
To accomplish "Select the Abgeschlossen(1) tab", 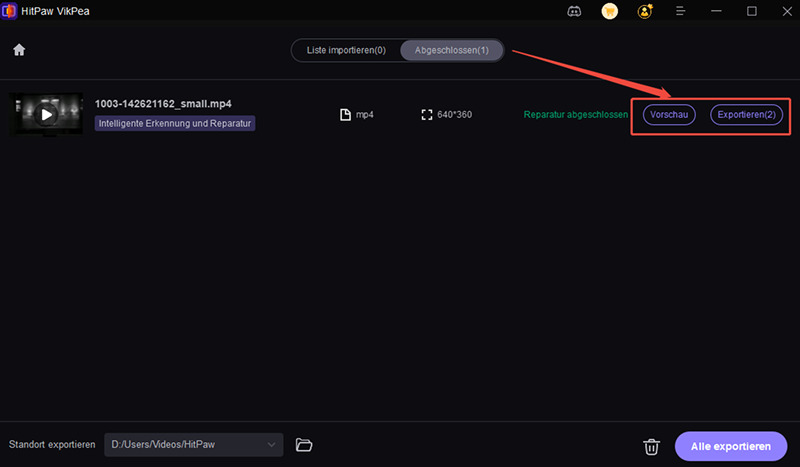I will click(x=452, y=50).
